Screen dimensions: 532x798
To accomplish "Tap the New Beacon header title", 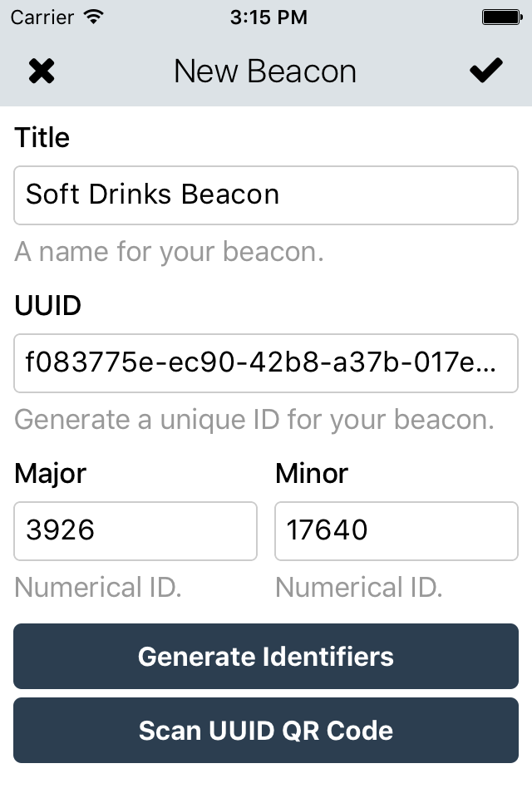I will pyautogui.click(x=265, y=71).
